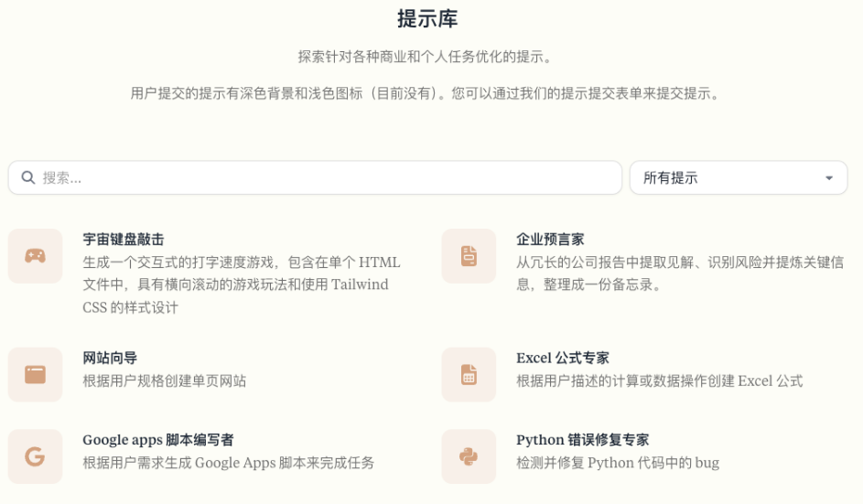Open the 宇宙键盘敲击 prompt title
The width and height of the screenshot is (863, 504).
click(124, 240)
